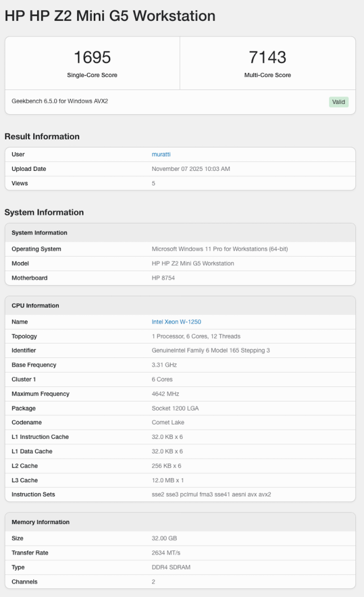The image size is (364, 597).
Task: Click the green Valid badge
Action: [338, 101]
